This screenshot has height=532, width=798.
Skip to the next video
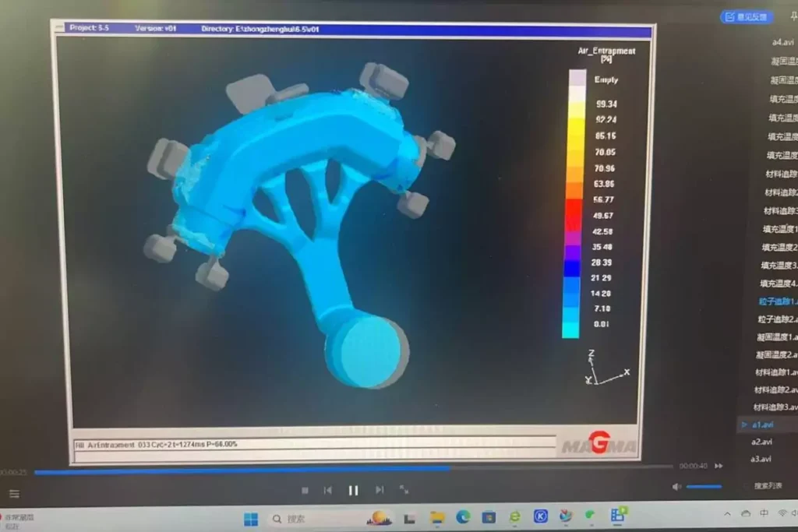[380, 490]
